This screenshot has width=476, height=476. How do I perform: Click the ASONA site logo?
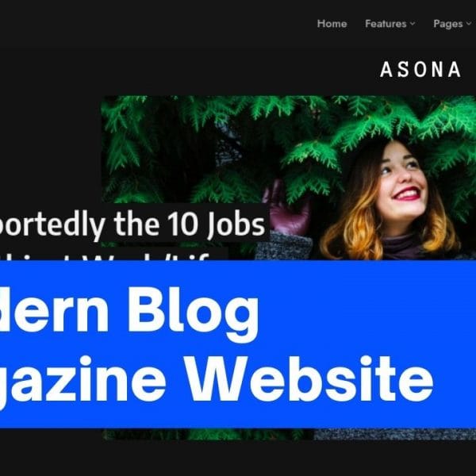pyautogui.click(x=420, y=69)
